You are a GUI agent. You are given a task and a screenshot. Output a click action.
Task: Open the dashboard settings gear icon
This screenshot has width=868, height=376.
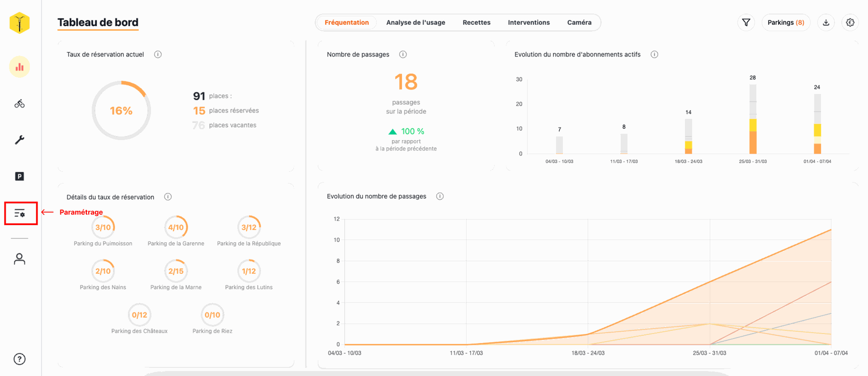pyautogui.click(x=850, y=23)
